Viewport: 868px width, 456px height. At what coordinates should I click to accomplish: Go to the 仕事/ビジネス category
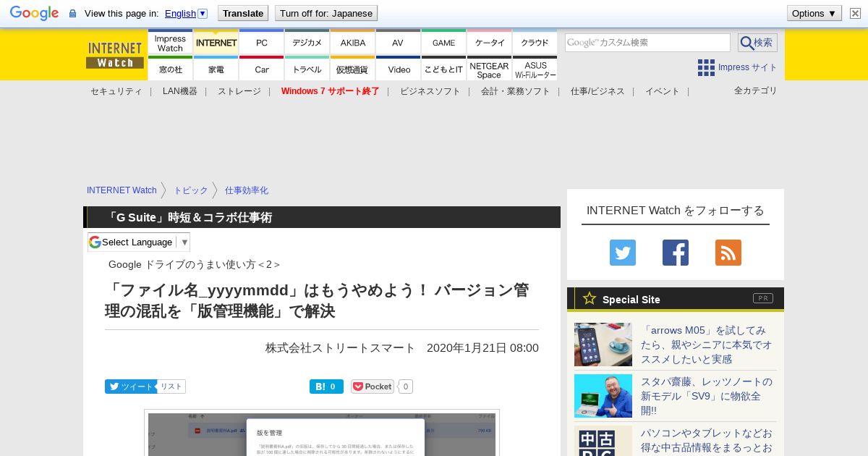point(597,91)
